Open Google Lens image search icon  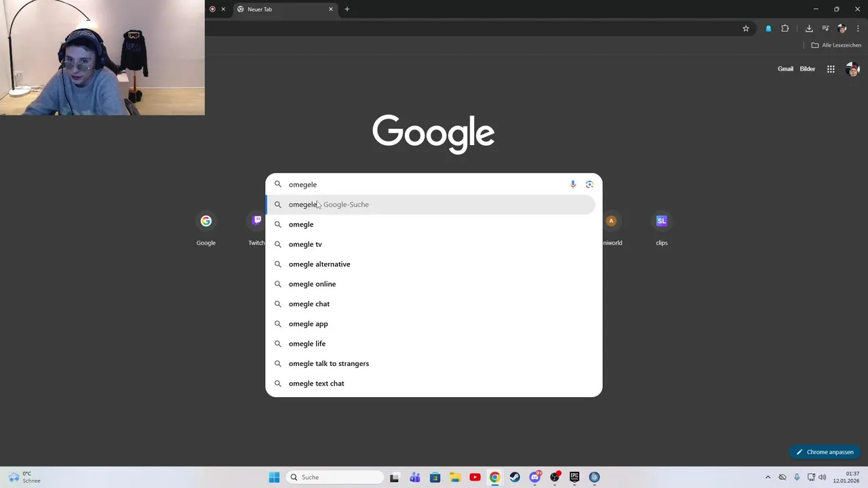[589, 184]
